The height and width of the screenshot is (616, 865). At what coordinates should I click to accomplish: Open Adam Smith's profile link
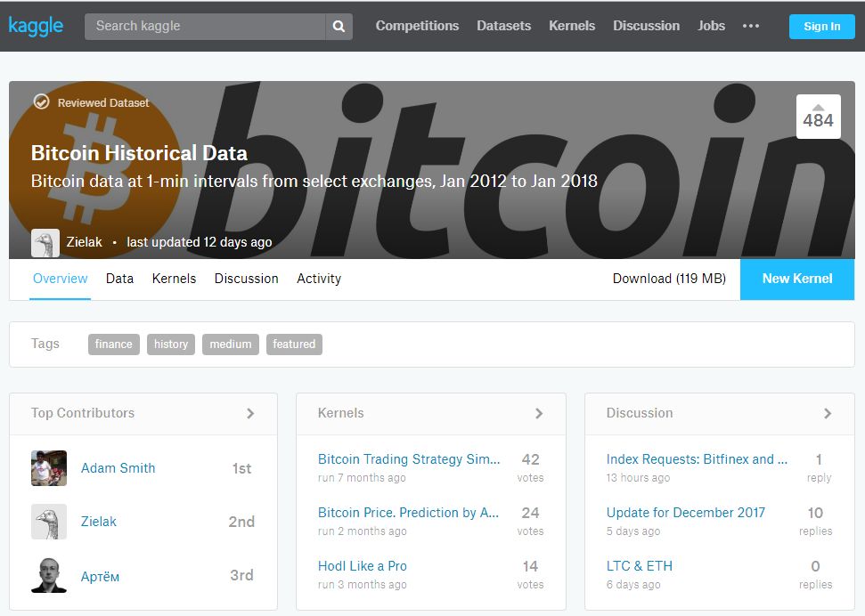118,468
